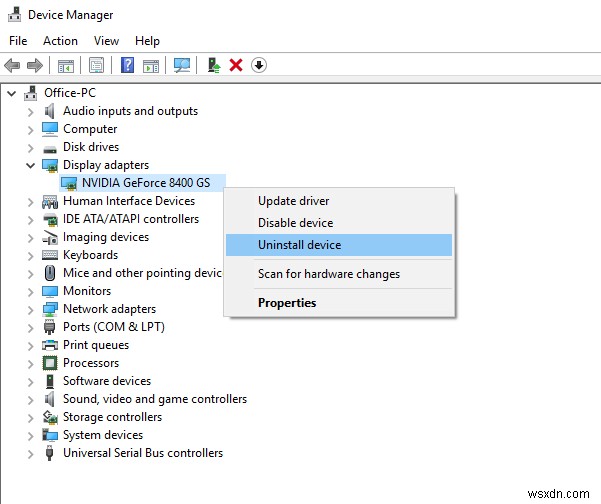This screenshot has height=504, width=601.
Task: Select Uninstall device in context menu
Action: pyautogui.click(x=339, y=245)
